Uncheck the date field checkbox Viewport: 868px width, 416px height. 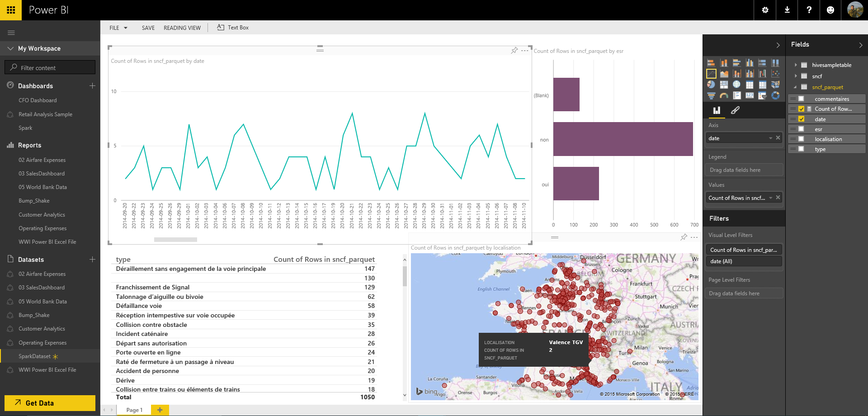tap(801, 119)
